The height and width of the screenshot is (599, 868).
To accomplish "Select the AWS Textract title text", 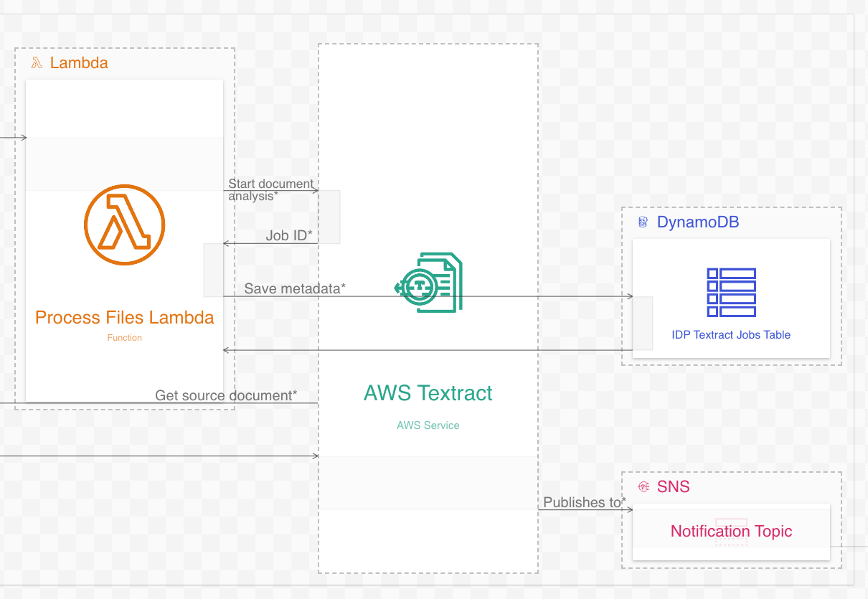I will pyautogui.click(x=428, y=393).
